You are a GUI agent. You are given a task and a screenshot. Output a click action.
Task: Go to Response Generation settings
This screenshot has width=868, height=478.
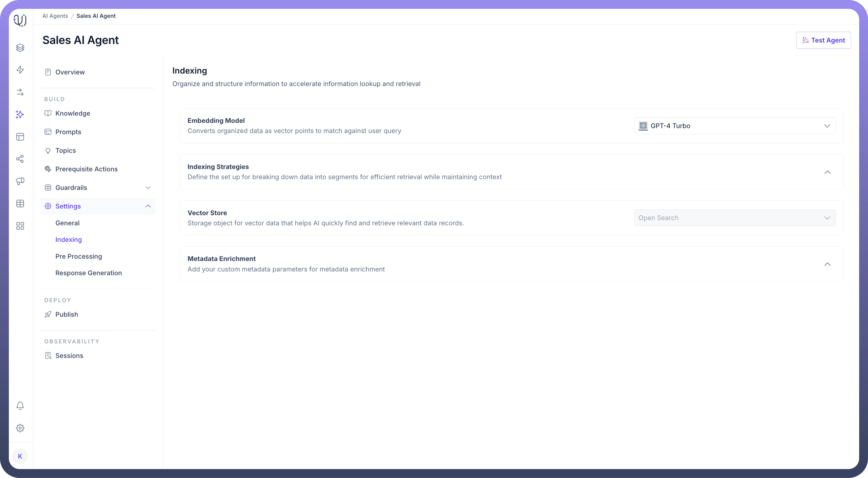[x=89, y=273]
